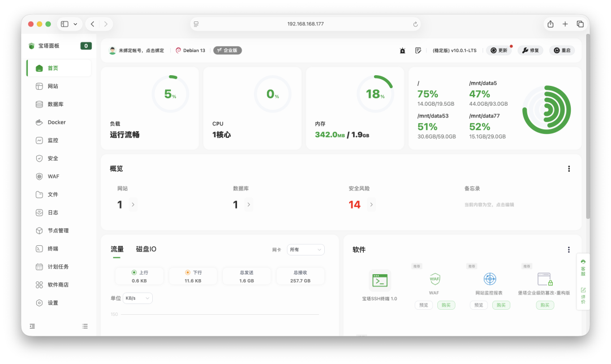Open the 概览 panel three-dot menu
The height and width of the screenshot is (364, 611).
pyautogui.click(x=569, y=168)
